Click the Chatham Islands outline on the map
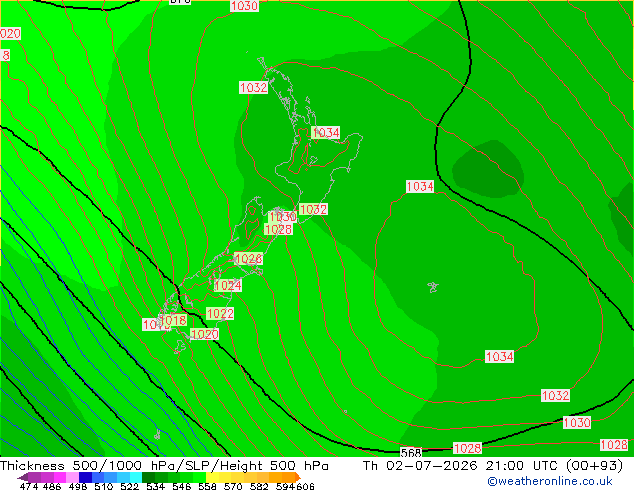The image size is (634, 490). [433, 287]
